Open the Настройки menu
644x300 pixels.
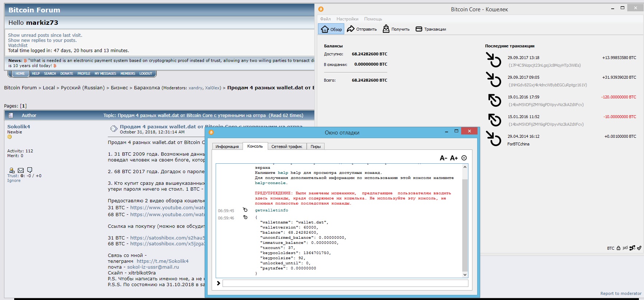[347, 19]
